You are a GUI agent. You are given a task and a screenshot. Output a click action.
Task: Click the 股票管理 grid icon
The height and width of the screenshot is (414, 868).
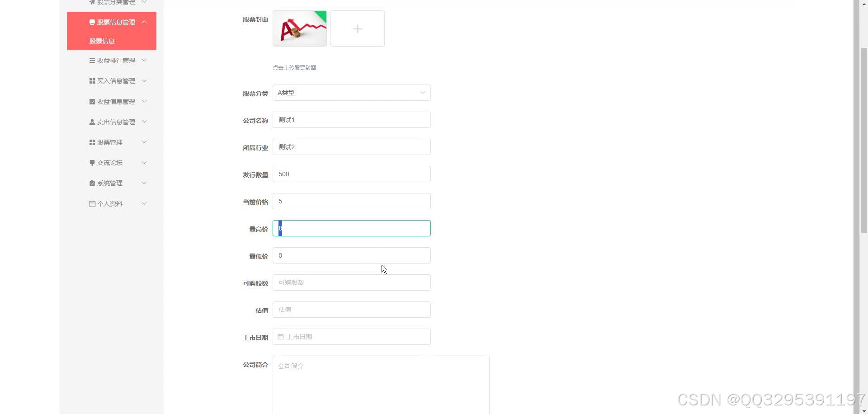click(92, 142)
